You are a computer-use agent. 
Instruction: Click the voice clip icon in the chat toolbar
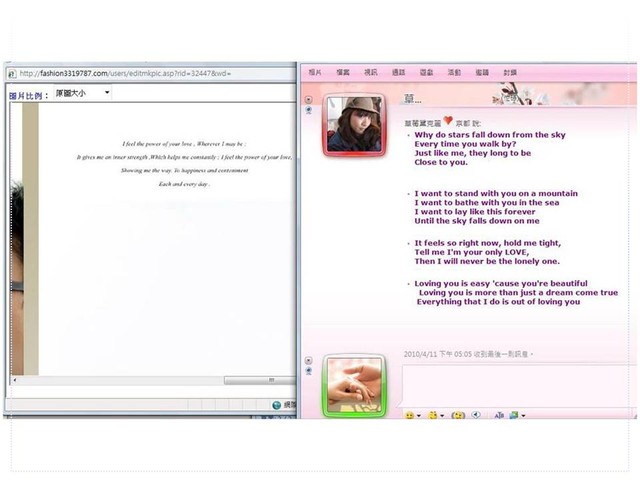click(x=476, y=415)
